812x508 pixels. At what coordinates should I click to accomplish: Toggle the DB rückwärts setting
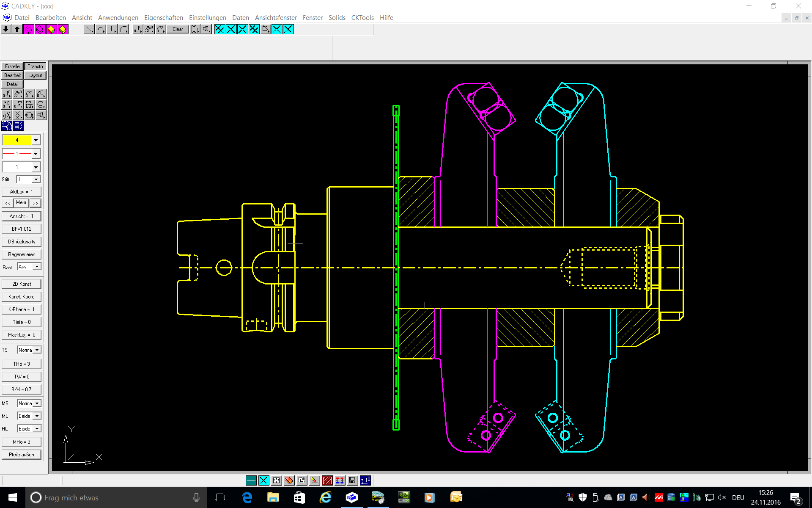point(22,242)
